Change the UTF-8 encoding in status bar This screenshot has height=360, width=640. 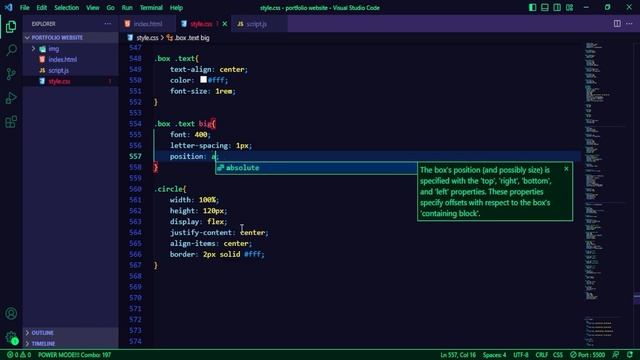pyautogui.click(x=520, y=355)
